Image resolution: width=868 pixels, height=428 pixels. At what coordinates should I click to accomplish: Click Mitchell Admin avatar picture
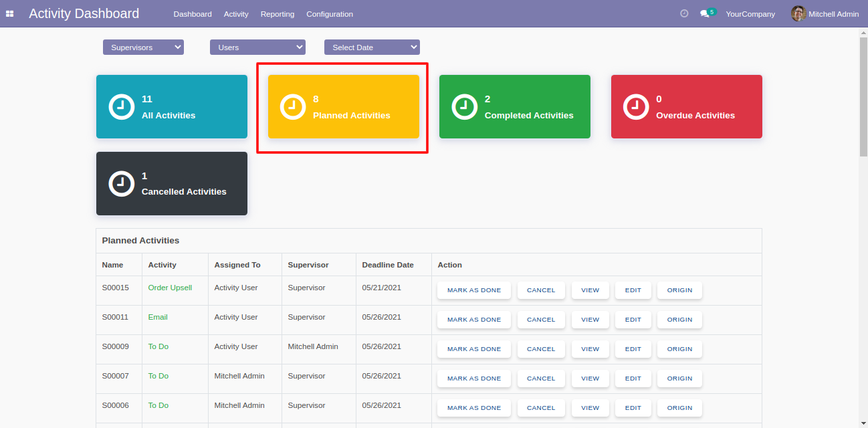point(798,13)
